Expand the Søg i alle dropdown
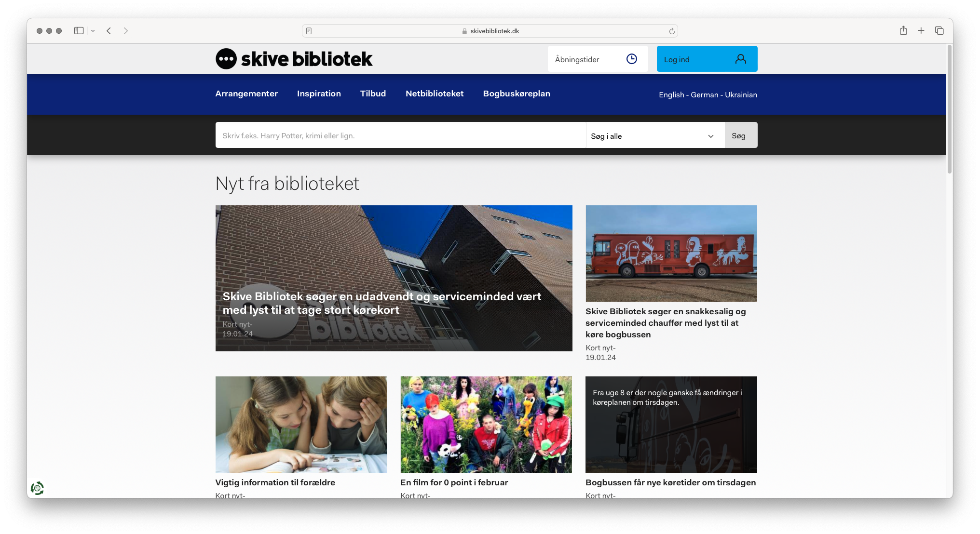Viewport: 980px width, 534px height. pyautogui.click(x=655, y=136)
